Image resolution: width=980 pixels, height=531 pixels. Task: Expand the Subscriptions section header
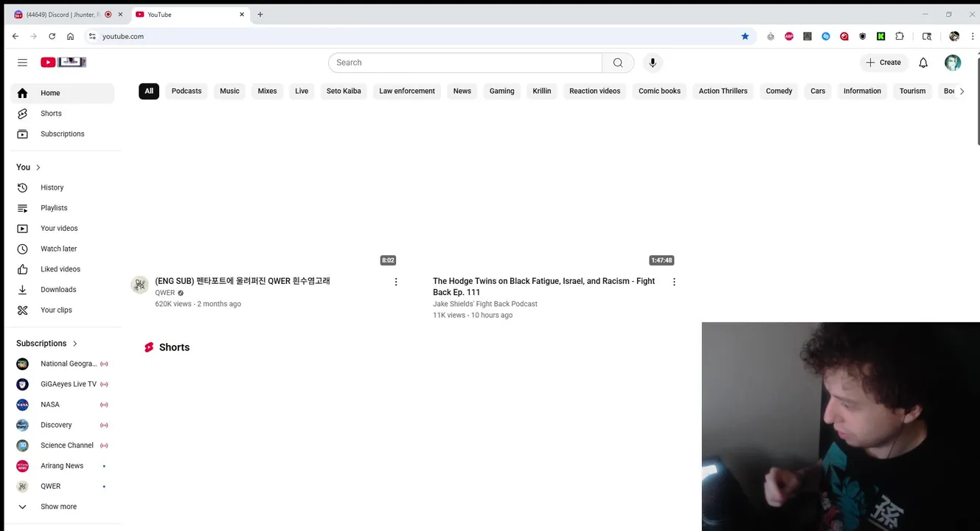point(47,344)
